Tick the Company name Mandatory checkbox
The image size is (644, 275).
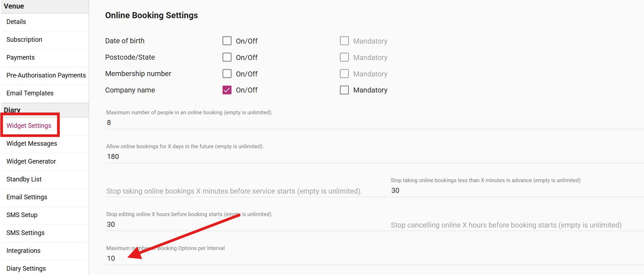(x=344, y=90)
